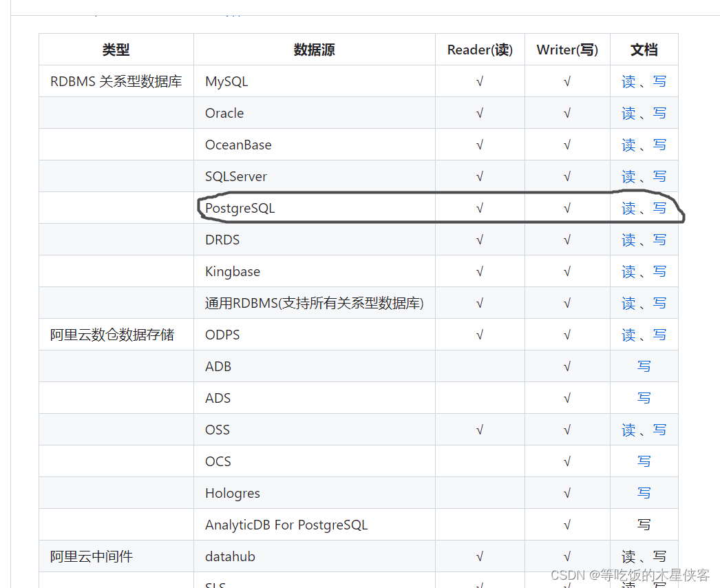Select the SQLServer data source cell
Screen dimensions: 720x588
(315, 176)
